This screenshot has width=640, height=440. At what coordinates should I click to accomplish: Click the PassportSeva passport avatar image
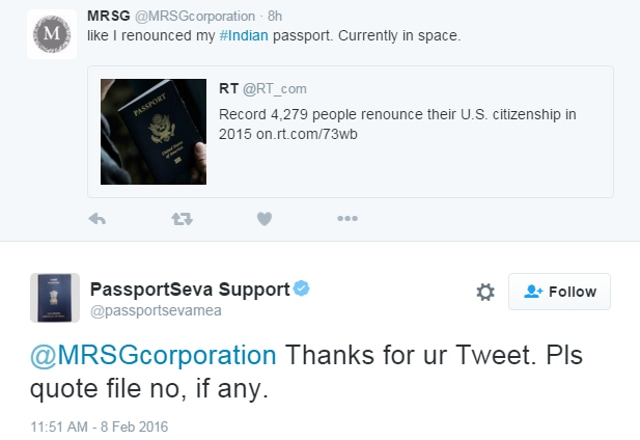point(55,298)
